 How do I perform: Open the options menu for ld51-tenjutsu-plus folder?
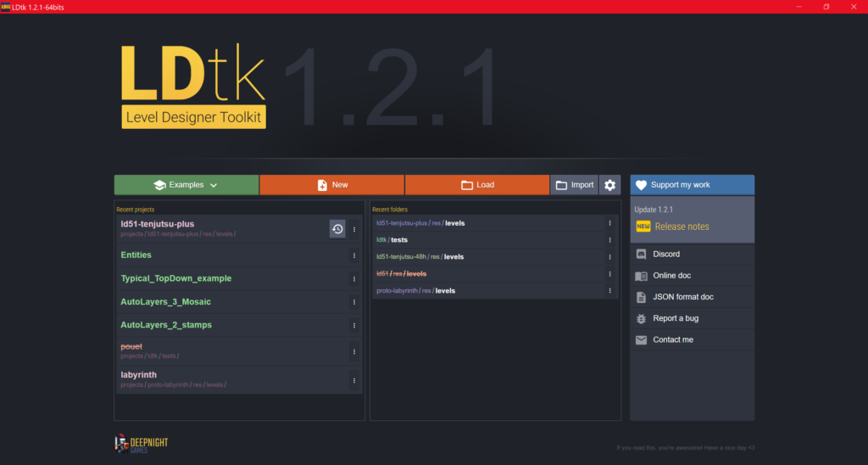pyautogui.click(x=610, y=223)
